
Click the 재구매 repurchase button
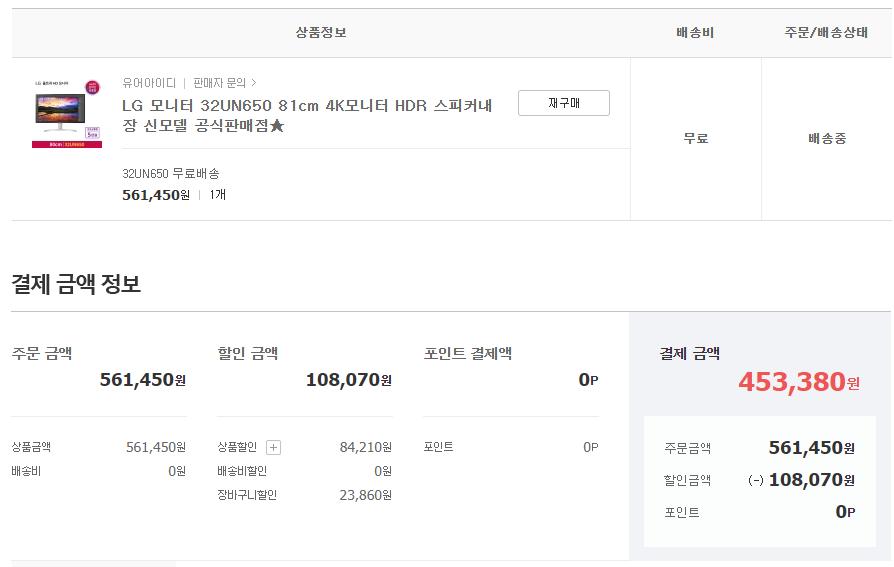pos(563,103)
